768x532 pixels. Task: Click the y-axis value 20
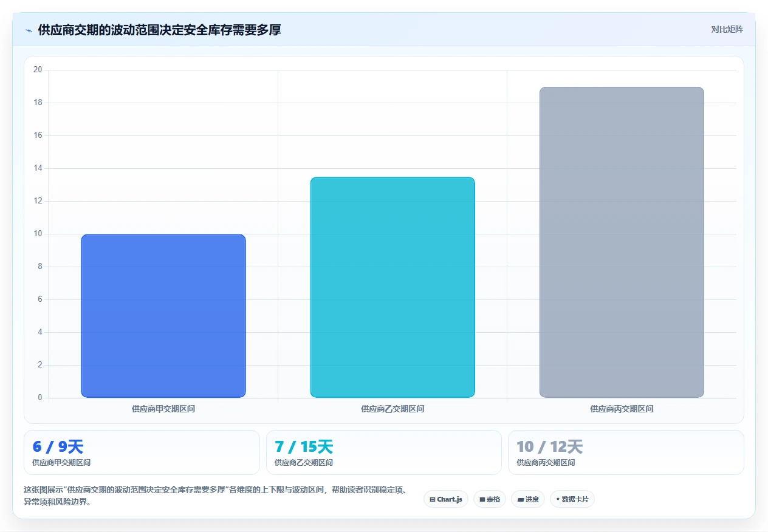point(38,70)
